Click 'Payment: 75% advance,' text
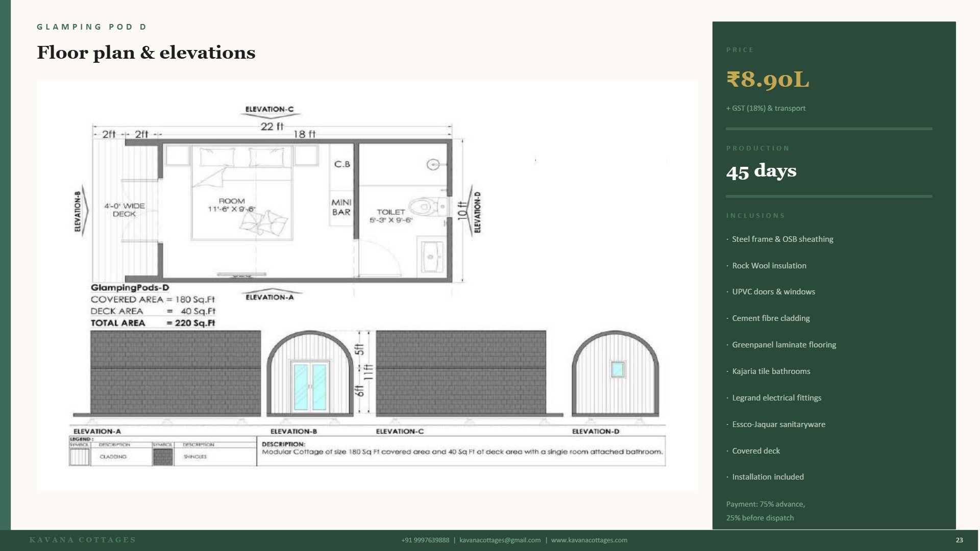980x551 pixels. tap(766, 504)
